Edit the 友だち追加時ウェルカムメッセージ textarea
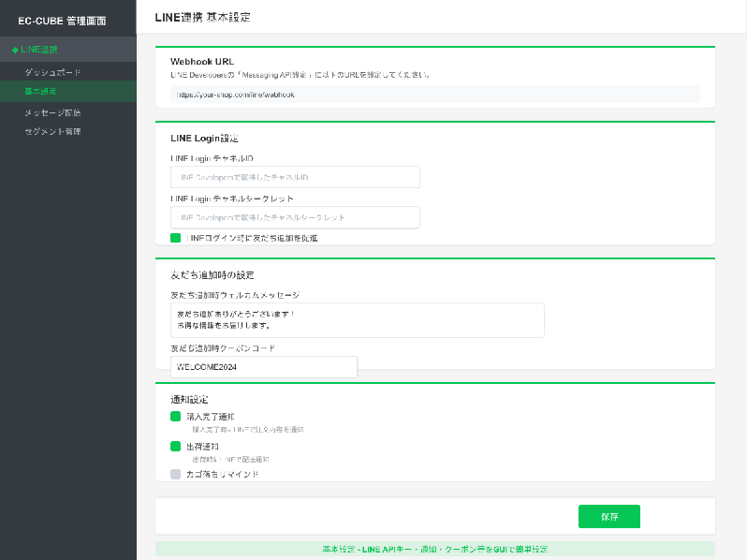Viewport: 747px width, 560px height. click(358, 320)
